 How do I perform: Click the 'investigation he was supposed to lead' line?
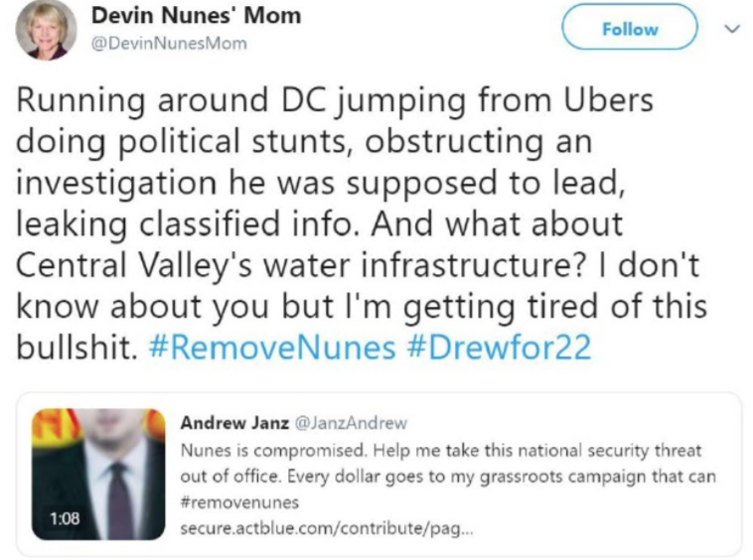(x=321, y=183)
